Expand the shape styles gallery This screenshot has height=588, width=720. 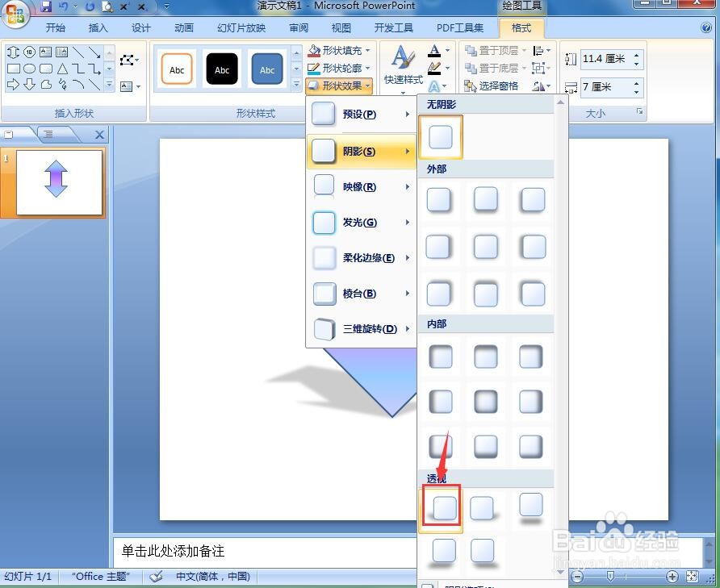coord(296,85)
